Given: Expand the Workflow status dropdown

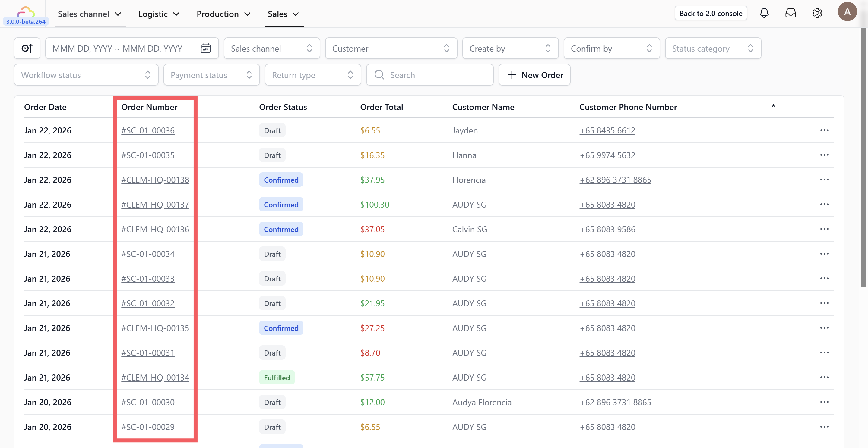Looking at the screenshot, I should click(86, 75).
